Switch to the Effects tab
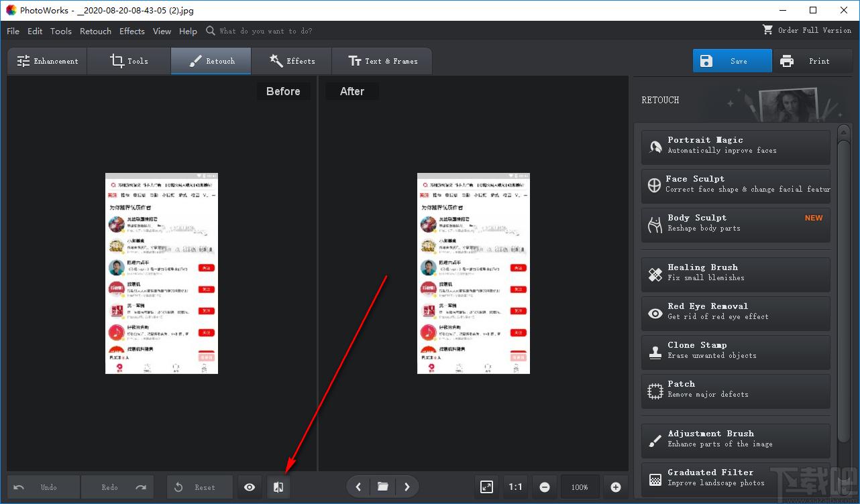The height and width of the screenshot is (504, 860). pyautogui.click(x=291, y=61)
